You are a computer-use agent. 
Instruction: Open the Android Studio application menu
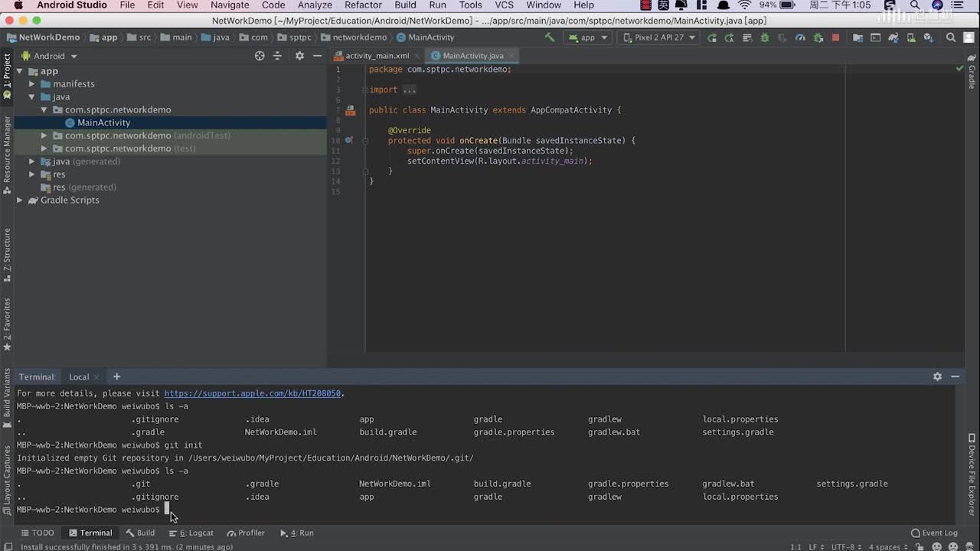[72, 5]
